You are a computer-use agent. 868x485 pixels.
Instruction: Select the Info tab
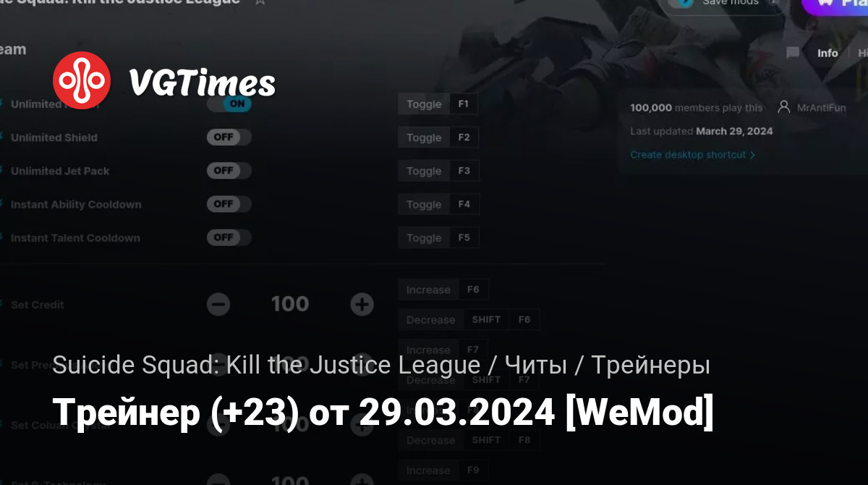827,53
